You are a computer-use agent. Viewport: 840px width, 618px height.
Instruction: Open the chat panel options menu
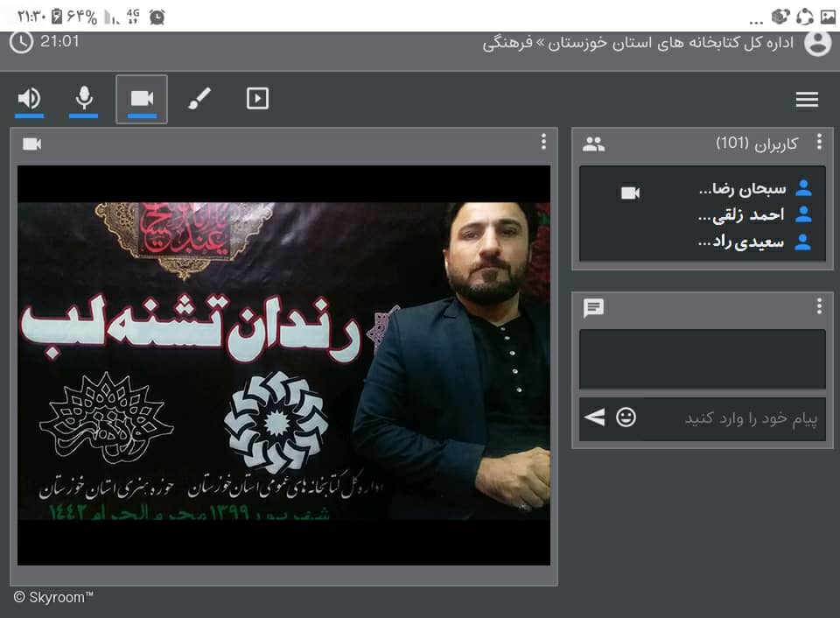point(819,305)
